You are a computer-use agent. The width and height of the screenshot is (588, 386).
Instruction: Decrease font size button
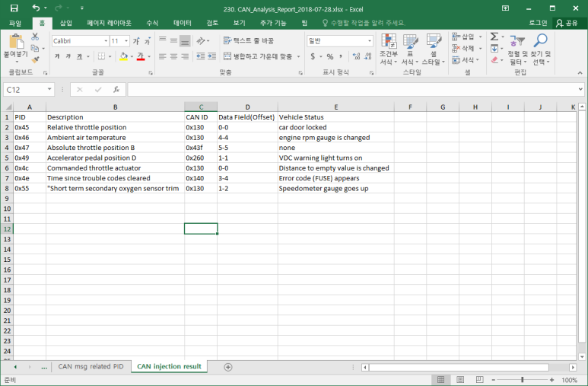[x=148, y=41]
